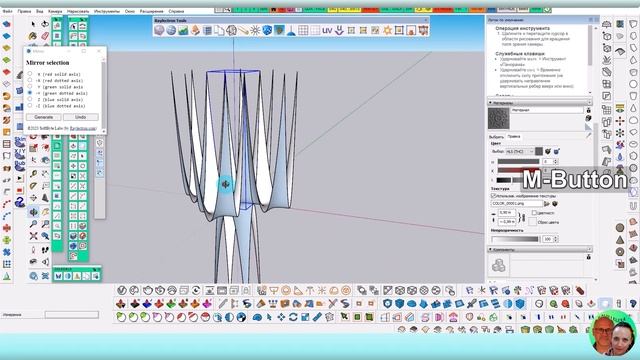The image size is (640, 360).
Task: Choose the pink Eraser tool
Action: (45, 36)
